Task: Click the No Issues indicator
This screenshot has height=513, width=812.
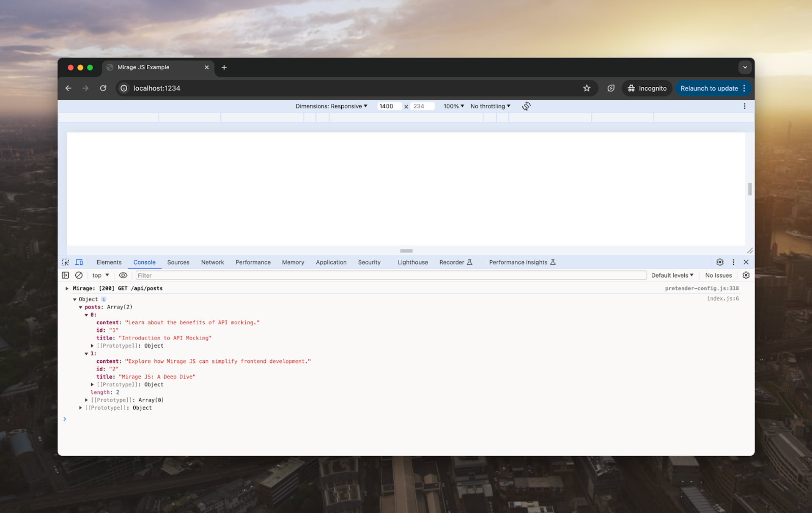Action: tap(718, 275)
